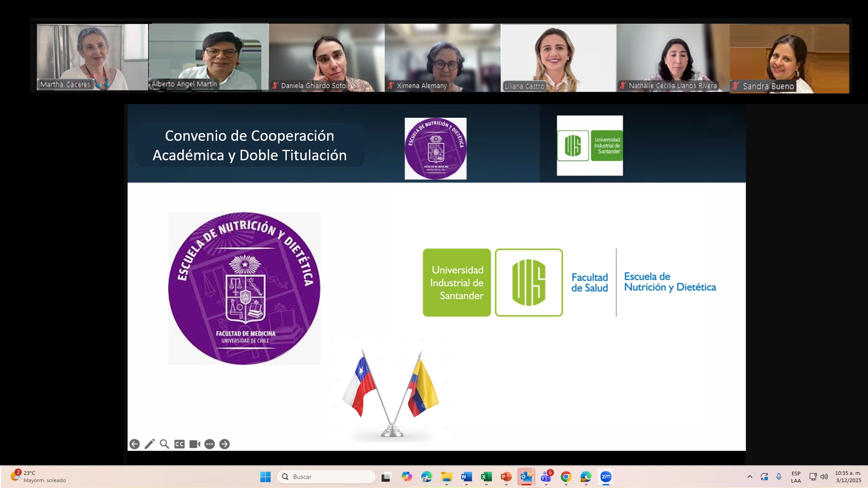Click the green 'Universidad Industrial de Santander' box
Image resolution: width=868 pixels, height=488 pixels.
[457, 282]
